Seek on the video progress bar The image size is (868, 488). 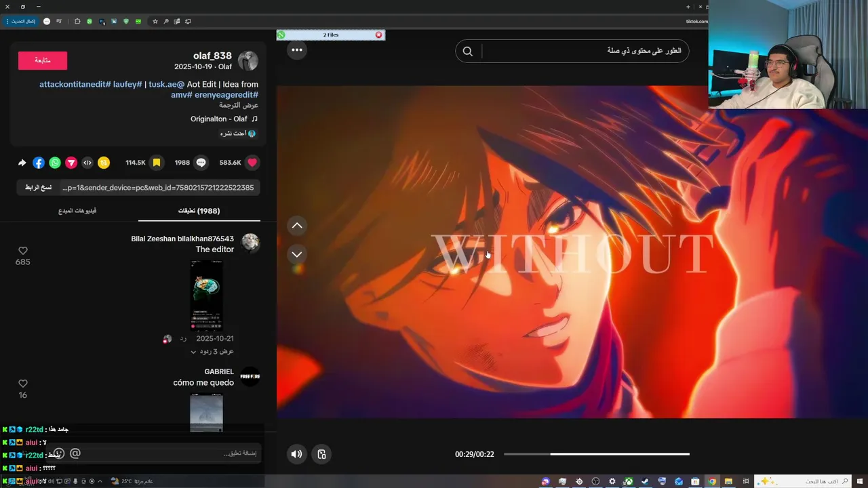pos(597,454)
